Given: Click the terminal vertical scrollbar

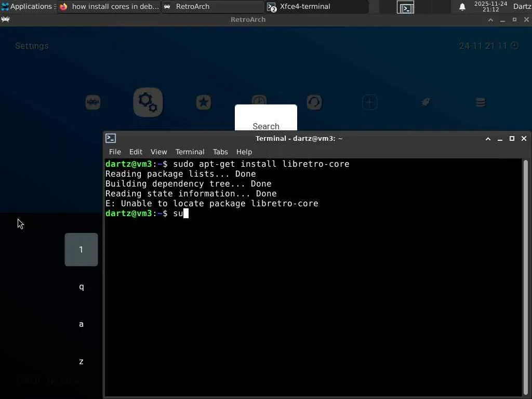Looking at the screenshot, I should pos(526,277).
